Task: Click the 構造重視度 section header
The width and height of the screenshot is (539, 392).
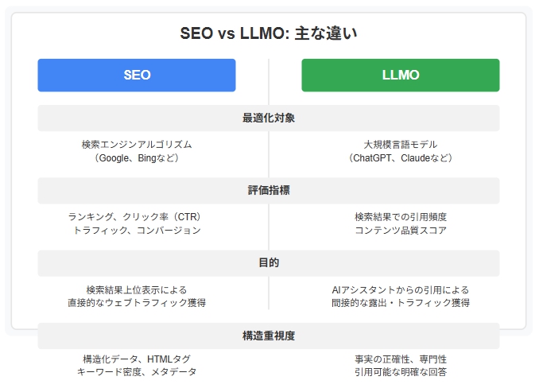Action: click(x=269, y=336)
